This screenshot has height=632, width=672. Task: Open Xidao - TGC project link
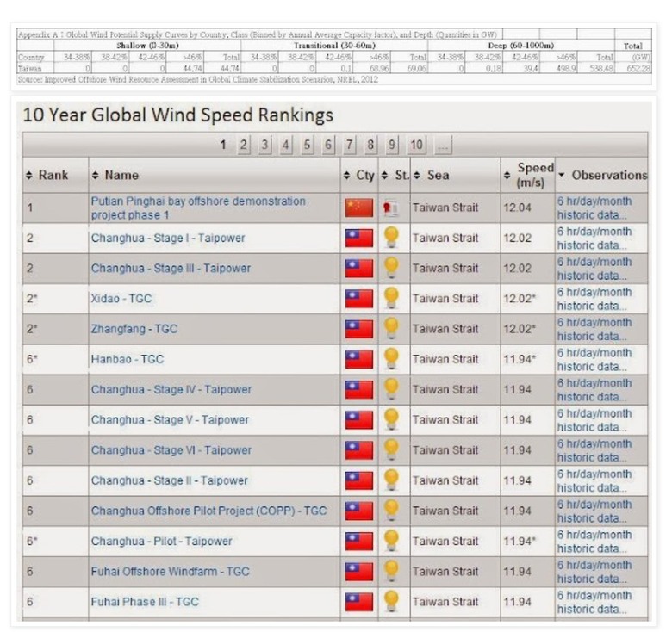(121, 299)
